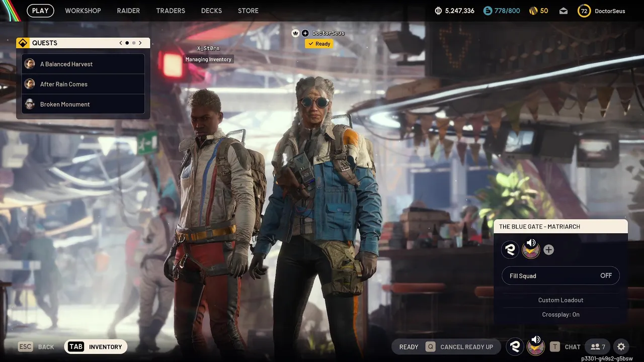Open the Raider tab

point(128,11)
